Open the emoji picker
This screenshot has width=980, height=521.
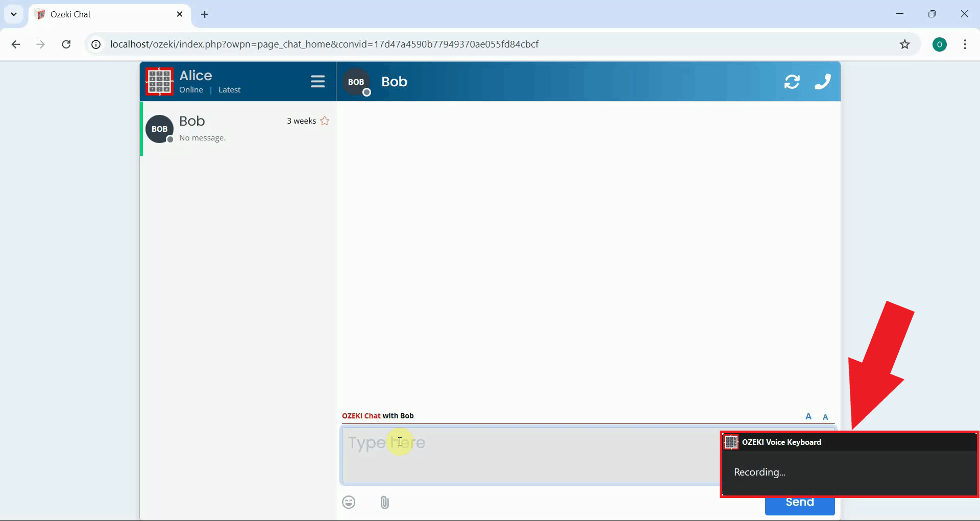(x=349, y=502)
